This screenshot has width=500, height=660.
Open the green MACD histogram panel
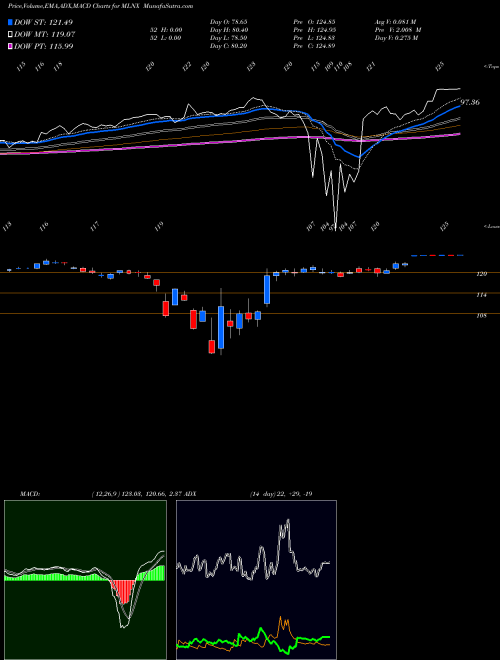(x=85, y=580)
